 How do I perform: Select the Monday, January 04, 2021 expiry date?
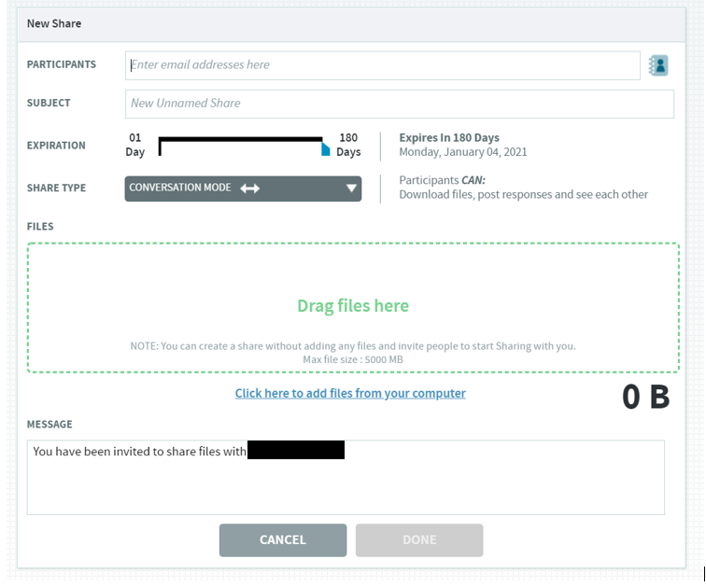[463, 152]
